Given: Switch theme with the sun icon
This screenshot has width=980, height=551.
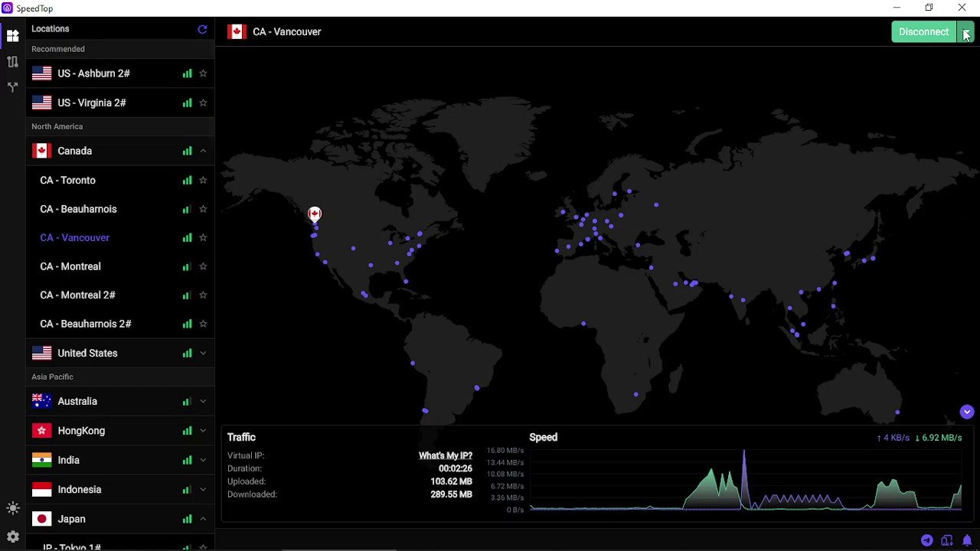Looking at the screenshot, I should 12,508.
